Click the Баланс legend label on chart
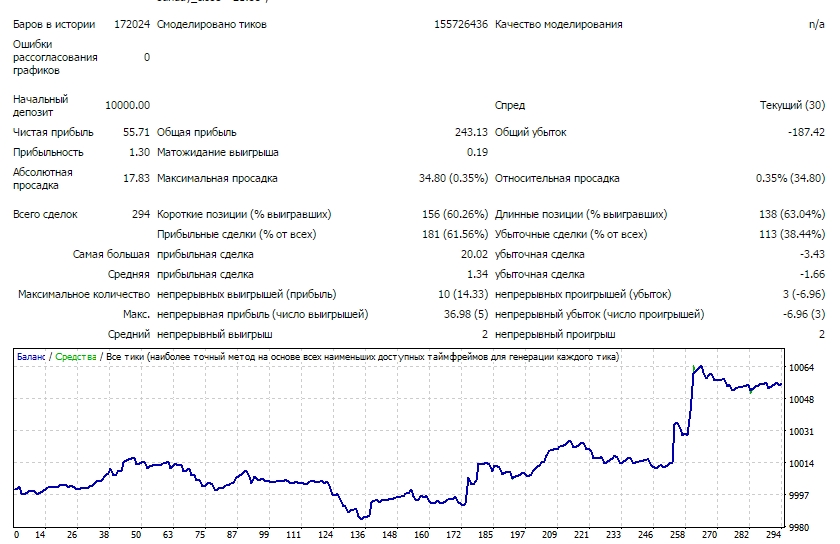The height and width of the screenshot is (544, 840). [31, 357]
